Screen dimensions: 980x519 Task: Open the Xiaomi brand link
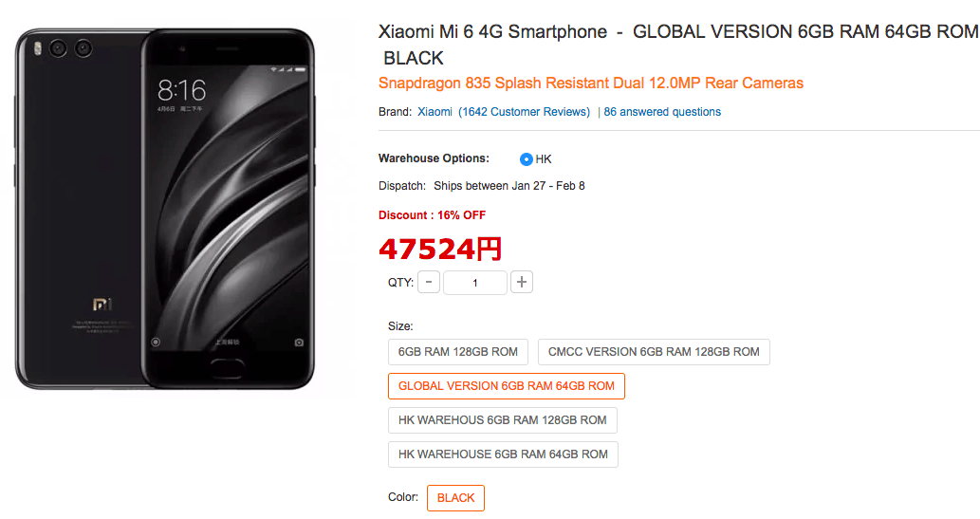click(435, 112)
